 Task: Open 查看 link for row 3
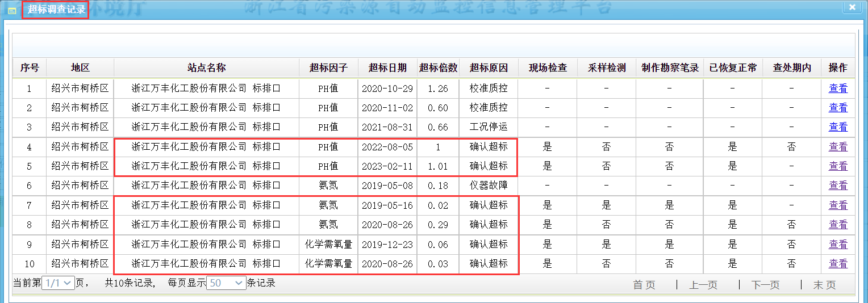(838, 127)
